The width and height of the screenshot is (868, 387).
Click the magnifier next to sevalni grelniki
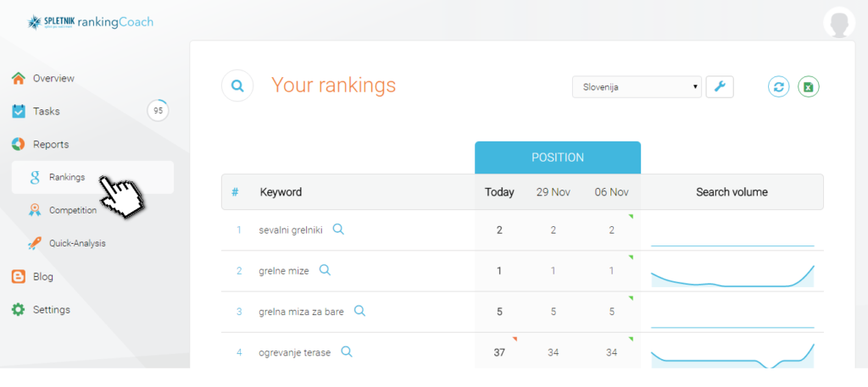click(338, 229)
